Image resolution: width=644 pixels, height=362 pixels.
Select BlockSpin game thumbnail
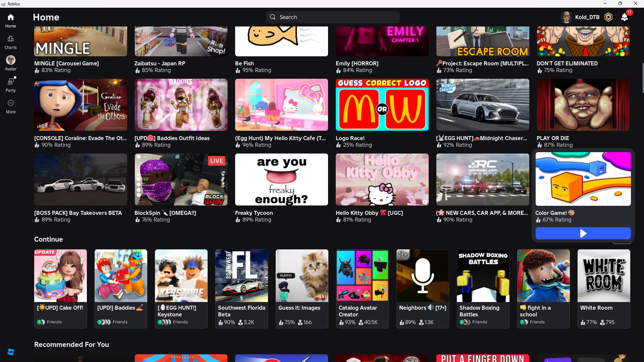181,179
